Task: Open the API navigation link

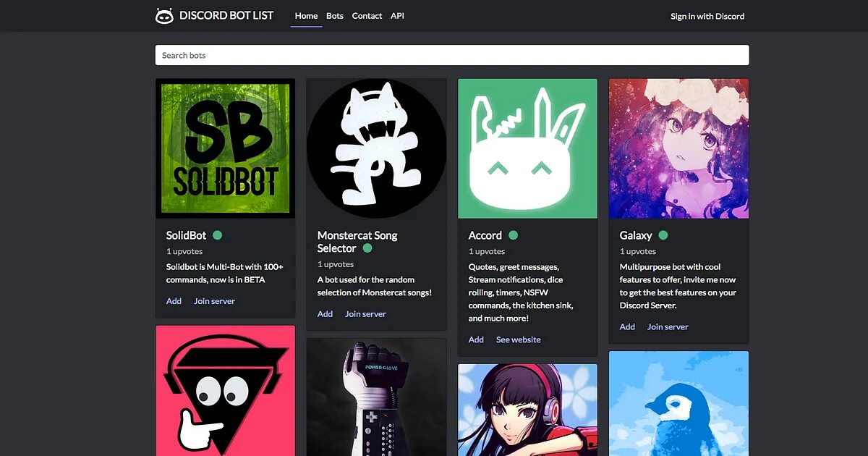Action: click(x=397, y=16)
